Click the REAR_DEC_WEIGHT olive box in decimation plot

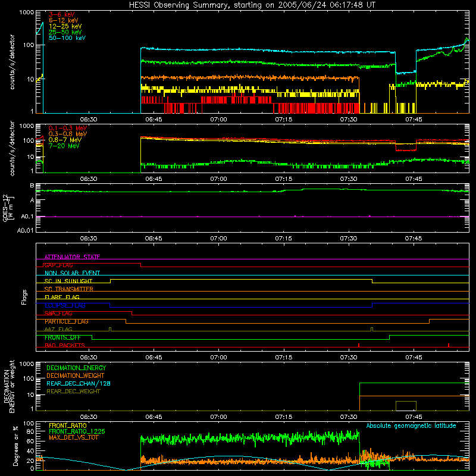click(406, 406)
